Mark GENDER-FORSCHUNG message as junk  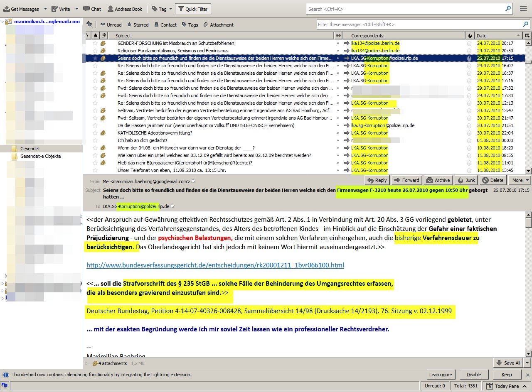click(470, 43)
